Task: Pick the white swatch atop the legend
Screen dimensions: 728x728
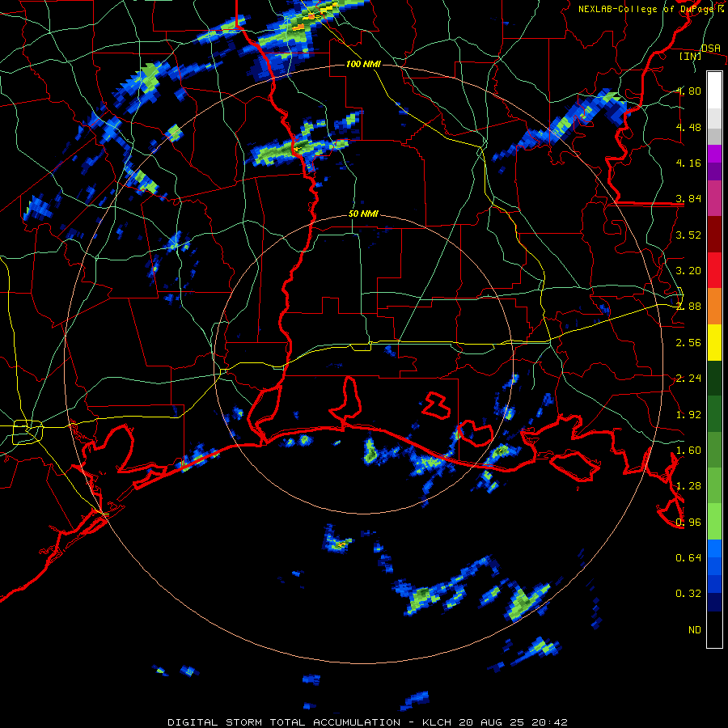Action: pyautogui.click(x=714, y=90)
